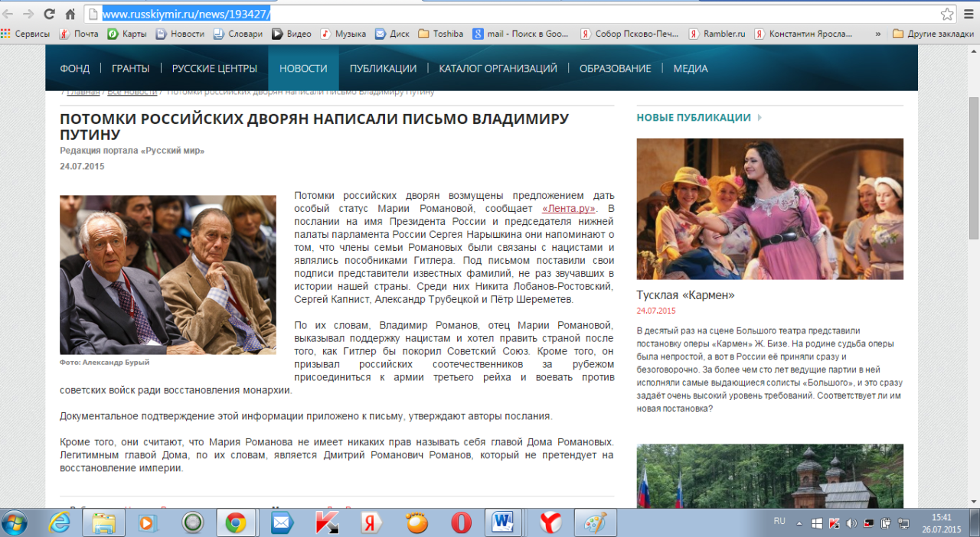The height and width of the screenshot is (537, 980).
Task: Launch Microsoft Word from the taskbar
Action: point(505,522)
